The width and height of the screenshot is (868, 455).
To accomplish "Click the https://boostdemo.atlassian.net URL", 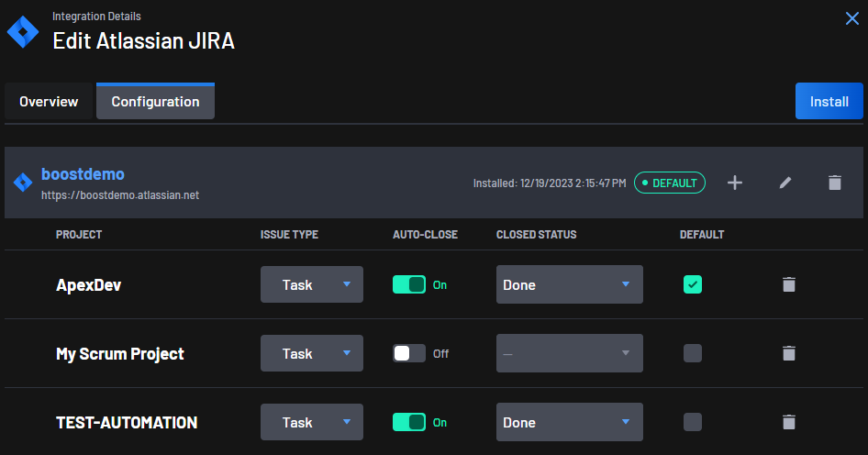I will click(x=120, y=194).
